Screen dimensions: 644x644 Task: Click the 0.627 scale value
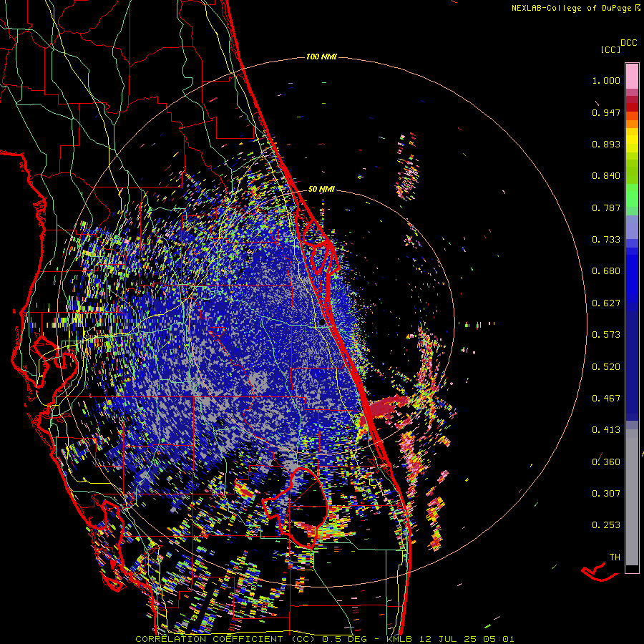tap(606, 303)
